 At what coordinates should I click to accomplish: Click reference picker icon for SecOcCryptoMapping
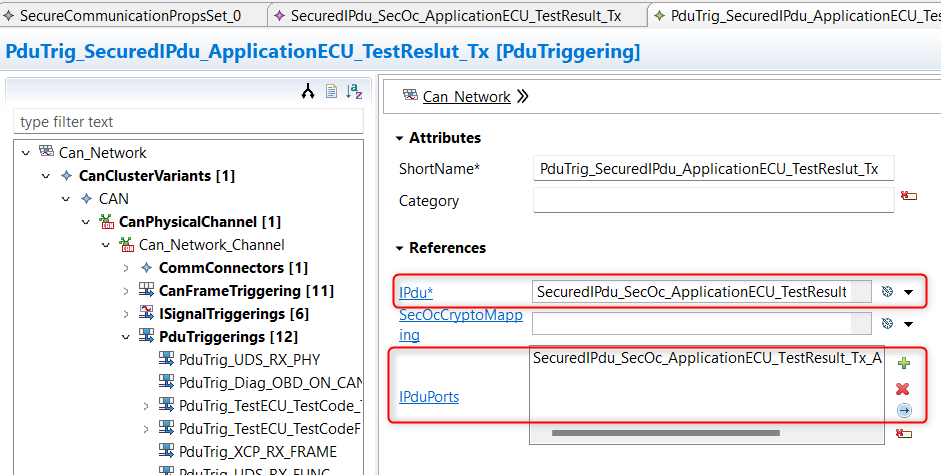tap(887, 324)
